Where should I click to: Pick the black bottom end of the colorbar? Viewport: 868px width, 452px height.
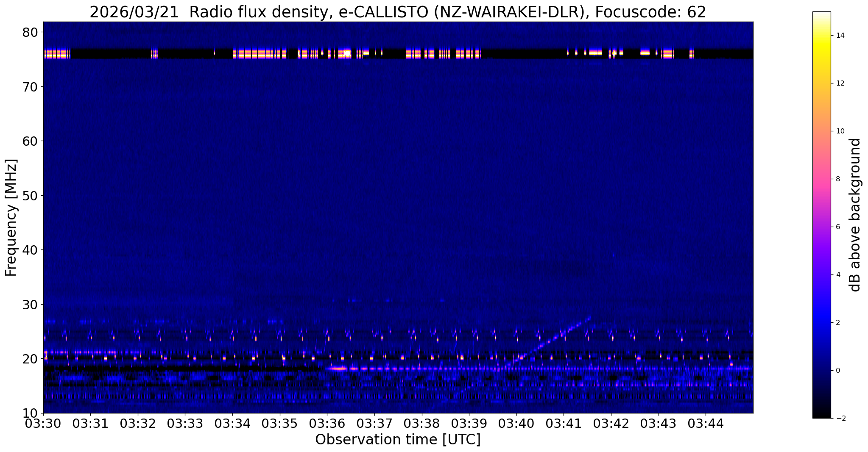(x=821, y=416)
